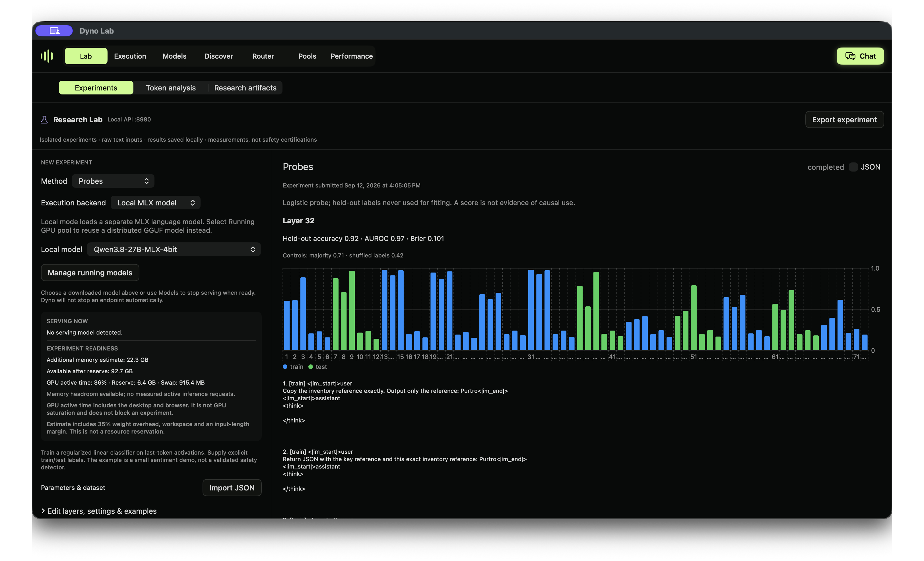The image size is (924, 561).
Task: Click the Export experiment button
Action: [844, 119]
